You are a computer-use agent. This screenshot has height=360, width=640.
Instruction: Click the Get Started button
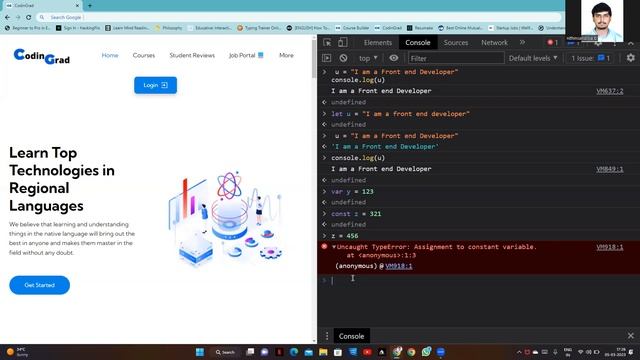pos(40,285)
